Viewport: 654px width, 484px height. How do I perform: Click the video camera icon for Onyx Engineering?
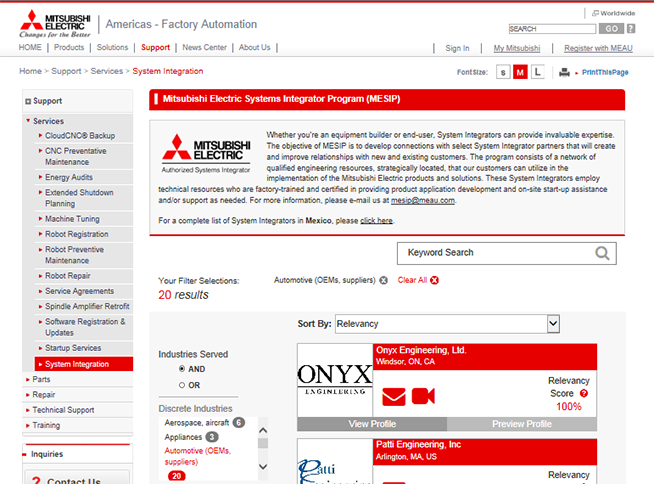[422, 397]
